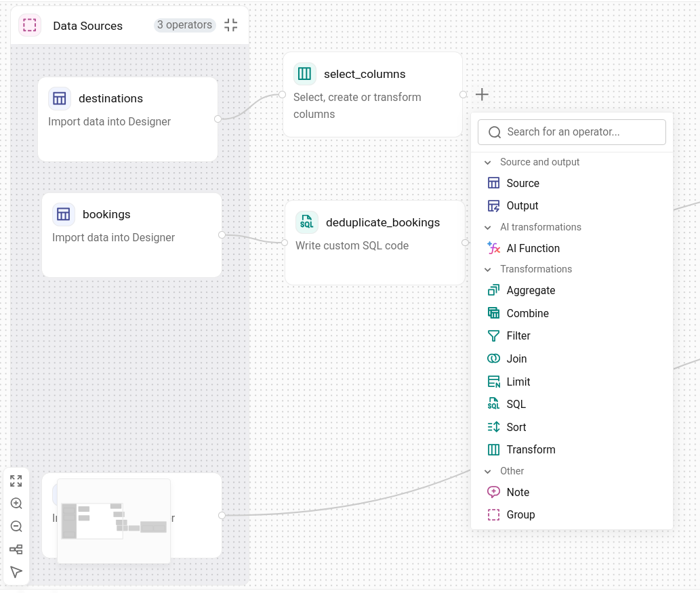Click the deduplicate_bookings SQL icon
This screenshot has width=700, height=593.
click(x=307, y=222)
